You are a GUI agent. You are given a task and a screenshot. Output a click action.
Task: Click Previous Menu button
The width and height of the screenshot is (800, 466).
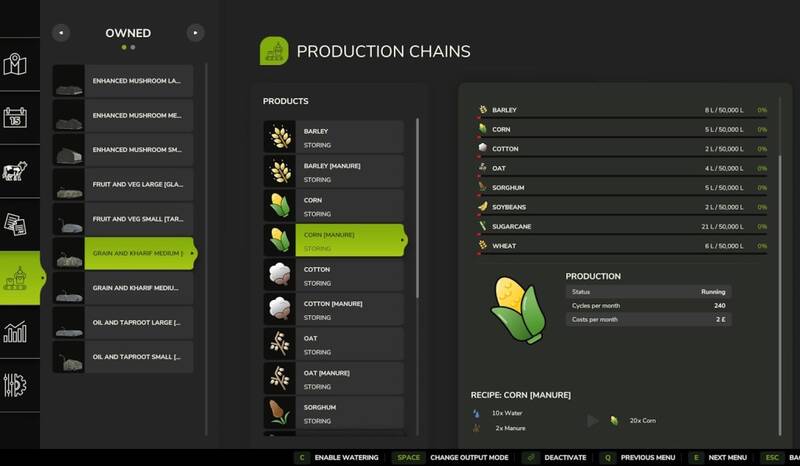click(638, 457)
